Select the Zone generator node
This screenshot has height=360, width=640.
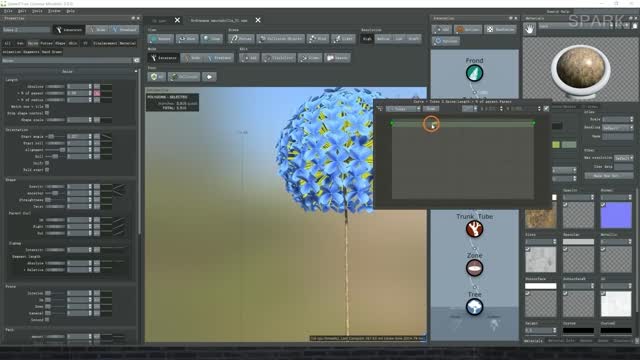474,268
